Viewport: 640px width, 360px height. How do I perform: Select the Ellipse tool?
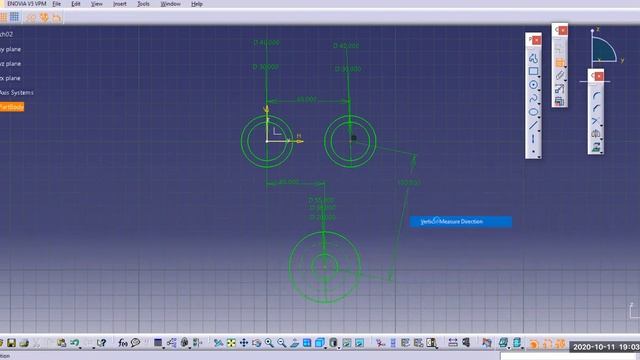pyautogui.click(x=533, y=112)
